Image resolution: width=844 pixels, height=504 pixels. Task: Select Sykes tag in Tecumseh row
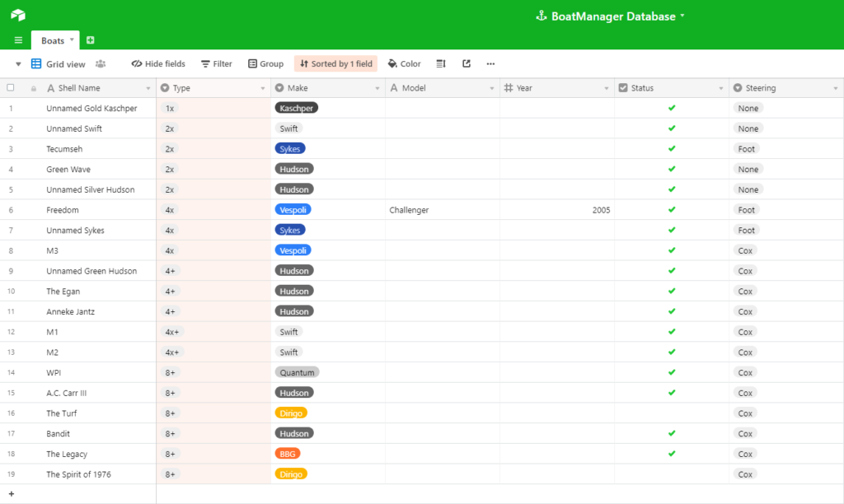290,148
